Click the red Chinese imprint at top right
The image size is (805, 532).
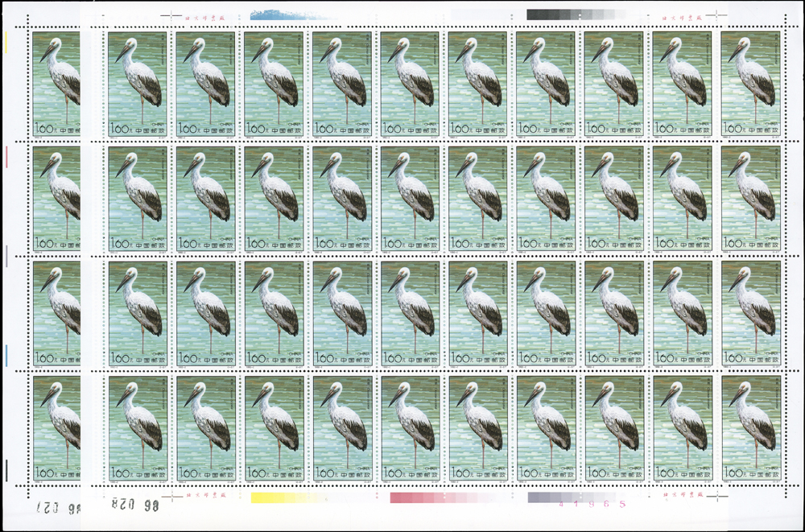(x=681, y=15)
